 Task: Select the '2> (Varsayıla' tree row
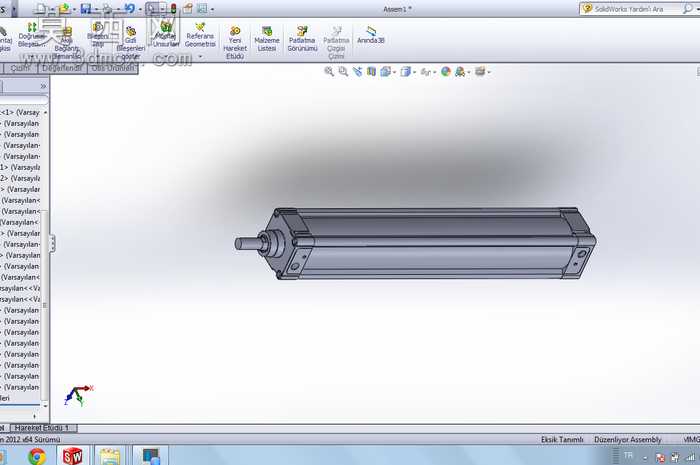(x=21, y=179)
